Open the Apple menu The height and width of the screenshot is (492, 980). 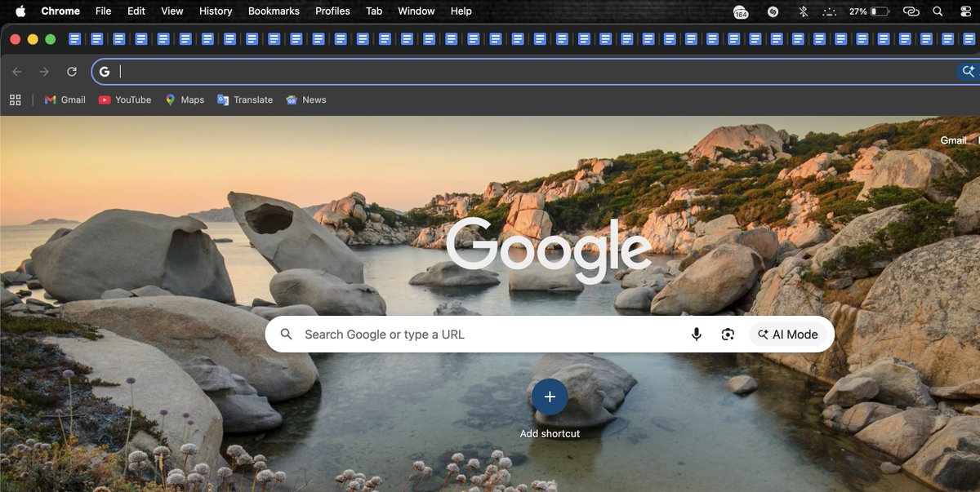(x=20, y=11)
